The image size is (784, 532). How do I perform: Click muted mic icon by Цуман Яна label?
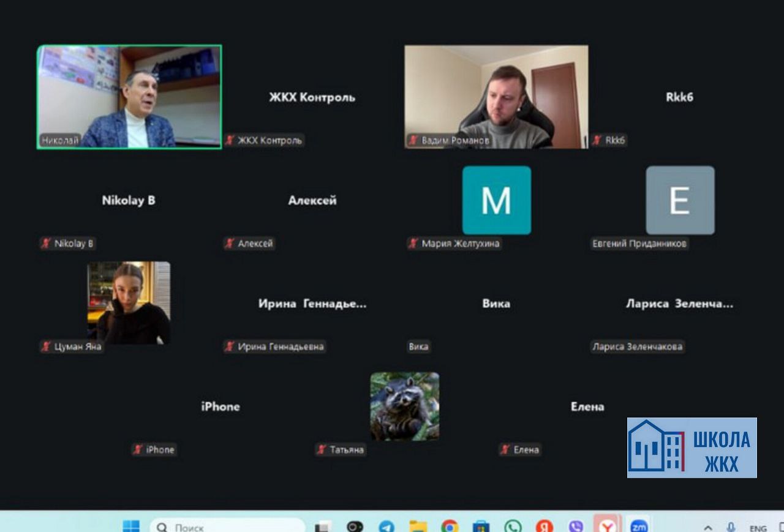click(46, 347)
